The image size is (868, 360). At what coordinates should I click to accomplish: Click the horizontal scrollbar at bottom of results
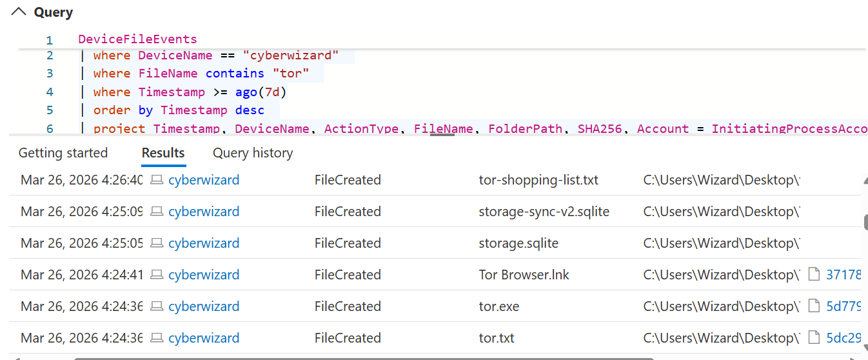point(361,358)
